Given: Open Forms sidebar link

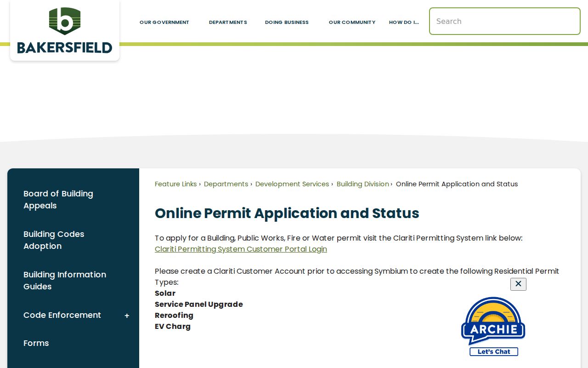Looking at the screenshot, I should tap(36, 343).
